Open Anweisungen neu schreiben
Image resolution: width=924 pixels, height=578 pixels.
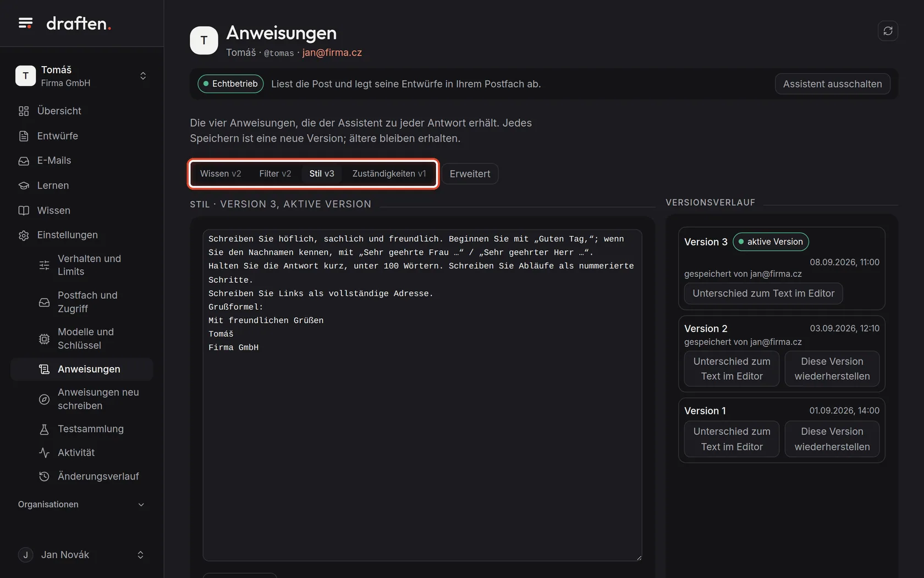pos(81,399)
